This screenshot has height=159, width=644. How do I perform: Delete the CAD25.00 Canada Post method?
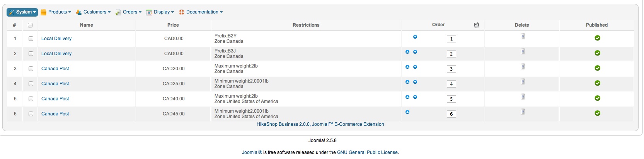coord(523,82)
